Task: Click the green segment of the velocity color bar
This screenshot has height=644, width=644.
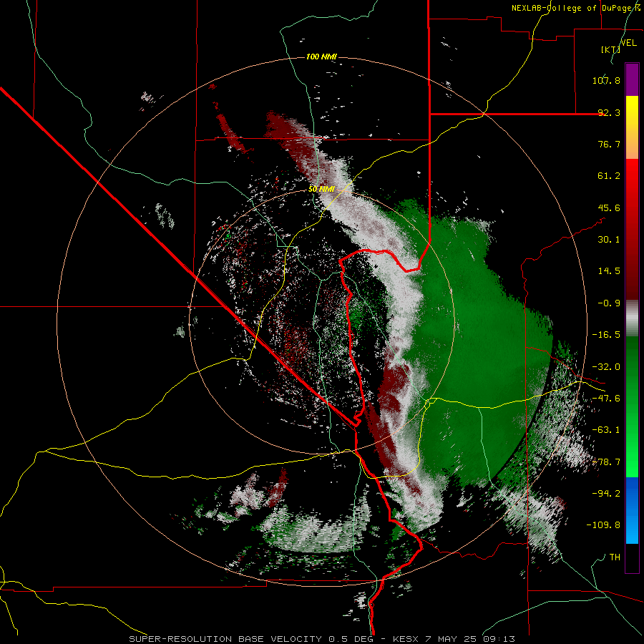Action: coord(632,406)
